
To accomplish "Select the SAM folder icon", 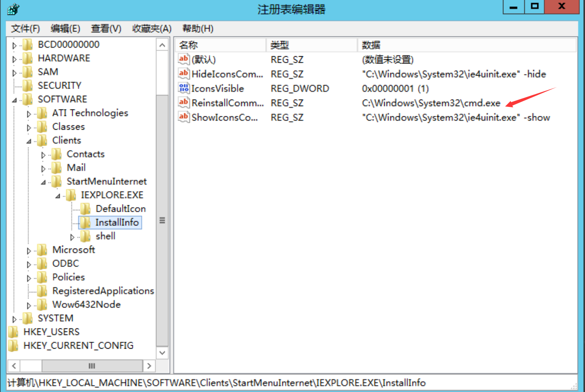I will tap(28, 72).
